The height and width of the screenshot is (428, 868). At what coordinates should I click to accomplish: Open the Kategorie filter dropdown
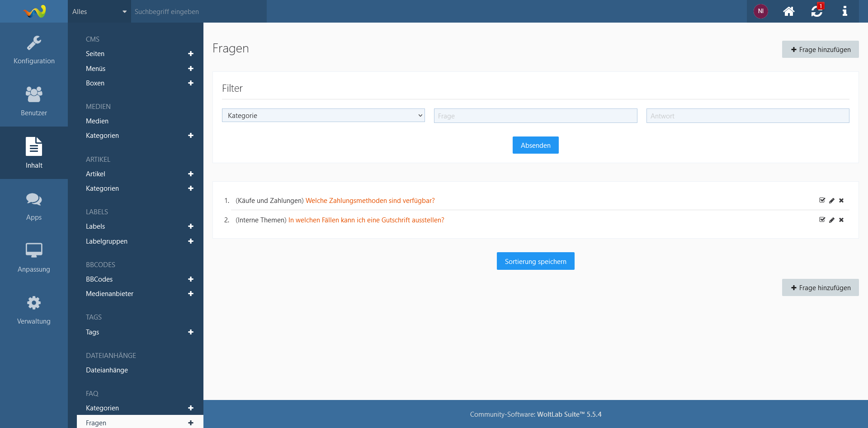click(x=323, y=116)
